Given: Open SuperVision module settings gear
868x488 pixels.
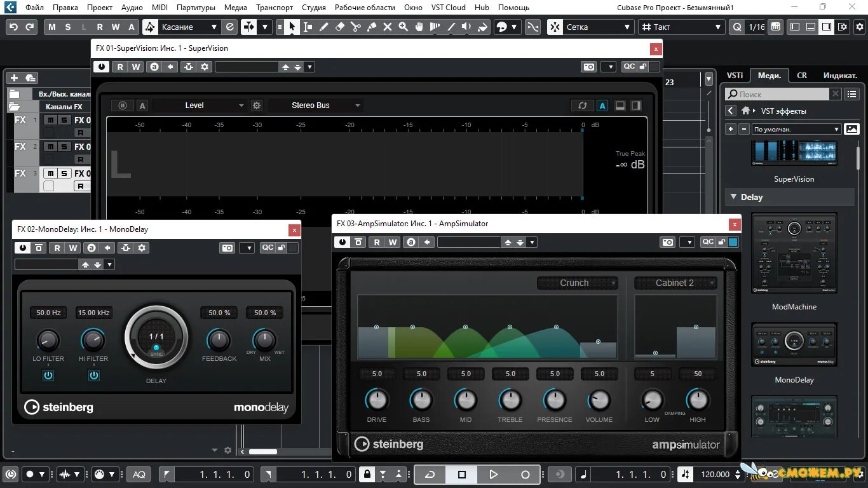Looking at the screenshot, I should (x=256, y=105).
